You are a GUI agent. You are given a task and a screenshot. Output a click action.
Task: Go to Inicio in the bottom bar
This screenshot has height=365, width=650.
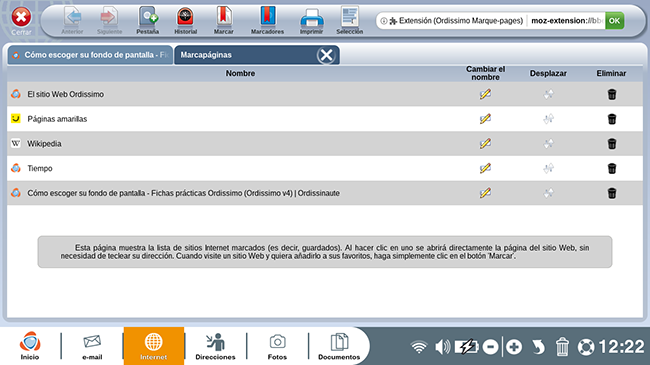coord(30,346)
